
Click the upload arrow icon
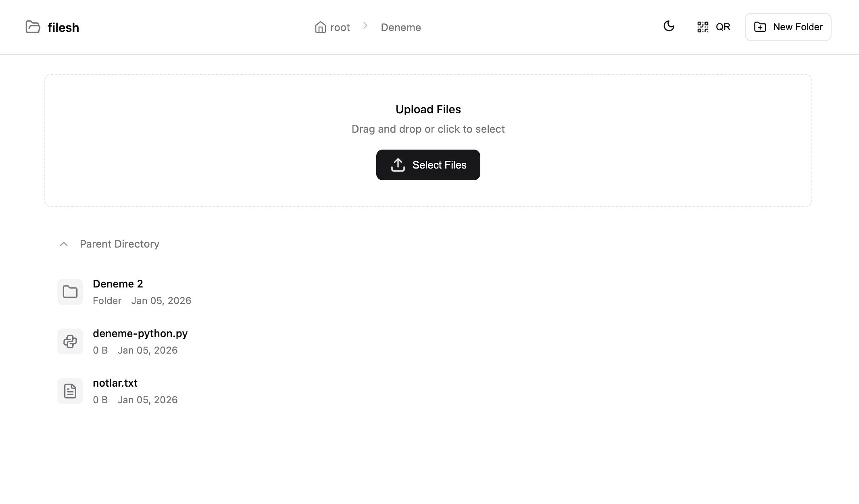click(398, 165)
